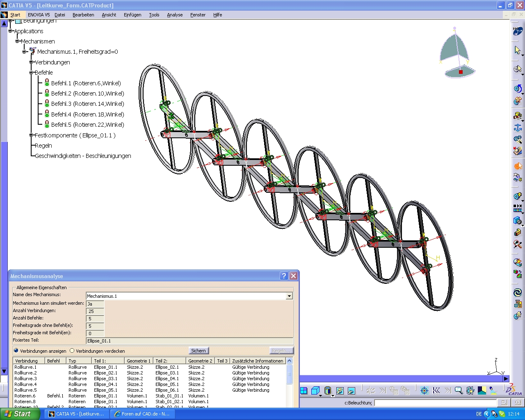This screenshot has width=525, height=420.
Task: Click the Hide/Show icon in bottom toolbar
Action: coord(340,390)
